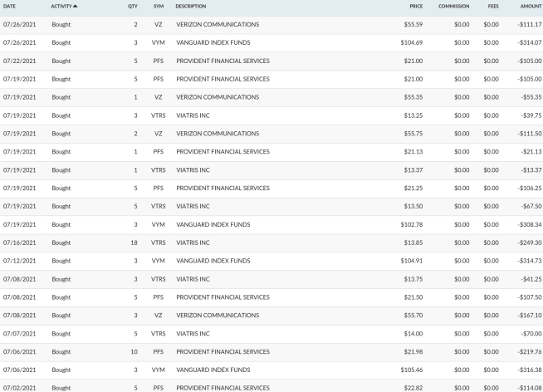Select the $13.25 price cell

tap(413, 115)
